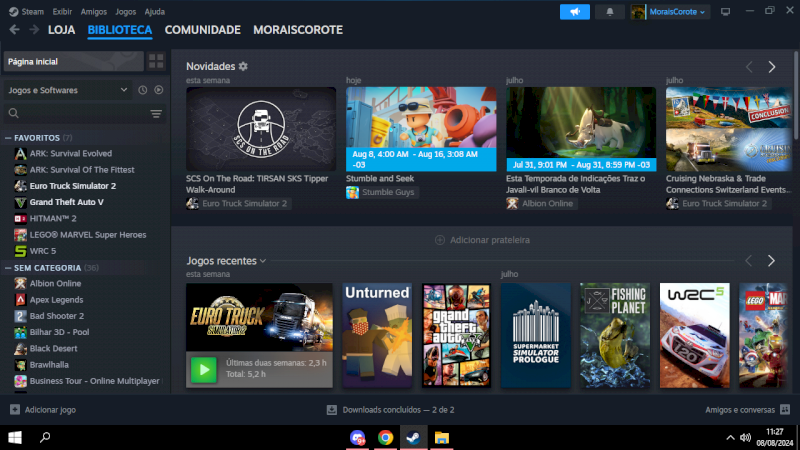This screenshot has width=800, height=450.
Task: Show next Novidades items arrow
Action: pos(772,67)
